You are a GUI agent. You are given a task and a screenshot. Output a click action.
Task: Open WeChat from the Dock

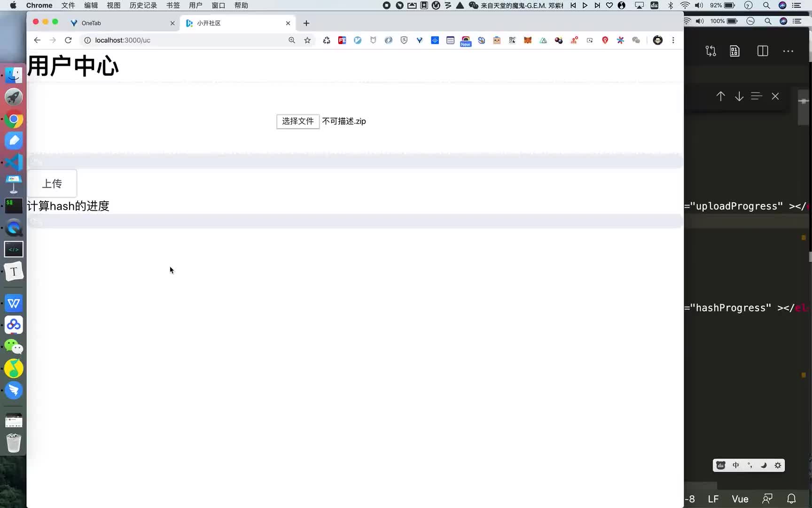14,347
